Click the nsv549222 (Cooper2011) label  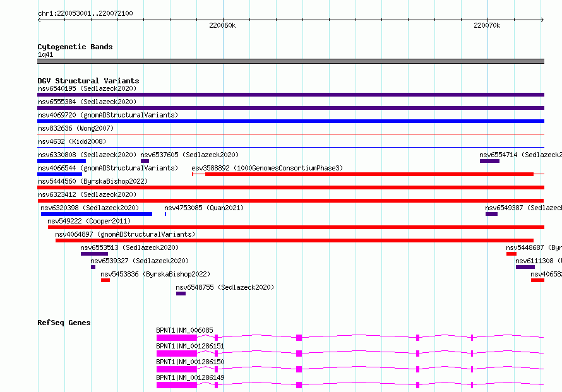tap(89, 221)
